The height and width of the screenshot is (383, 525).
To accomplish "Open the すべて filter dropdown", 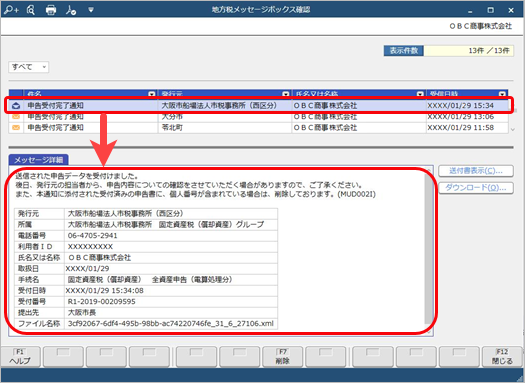I will [28, 67].
